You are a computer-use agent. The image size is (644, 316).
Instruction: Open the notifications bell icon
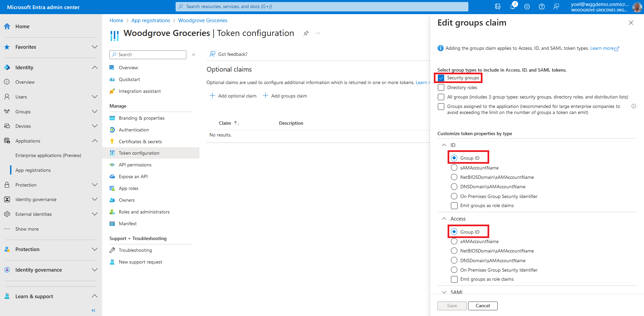(x=512, y=7)
